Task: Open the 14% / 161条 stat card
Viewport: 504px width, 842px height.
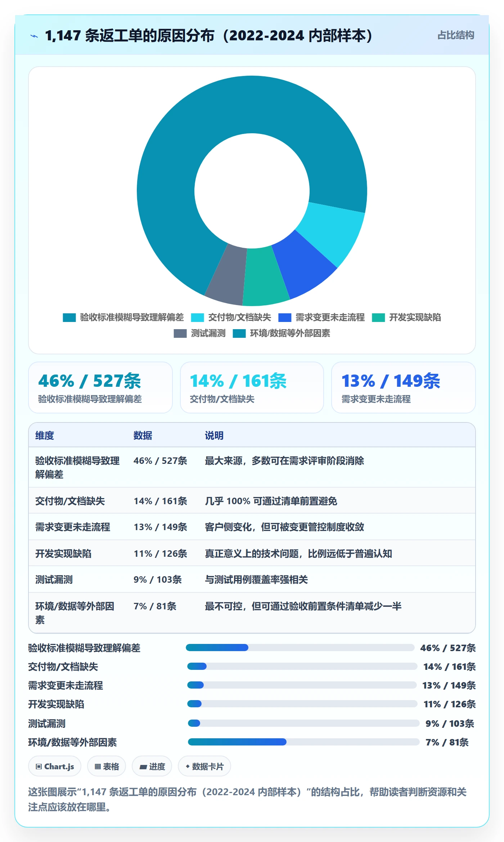Action: [252, 388]
